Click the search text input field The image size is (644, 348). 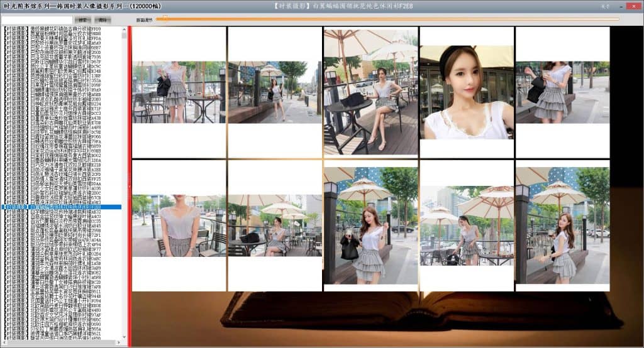36,19
